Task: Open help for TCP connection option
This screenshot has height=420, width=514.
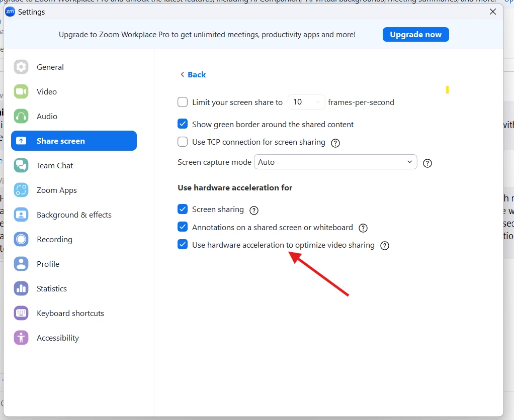Action: (335, 143)
